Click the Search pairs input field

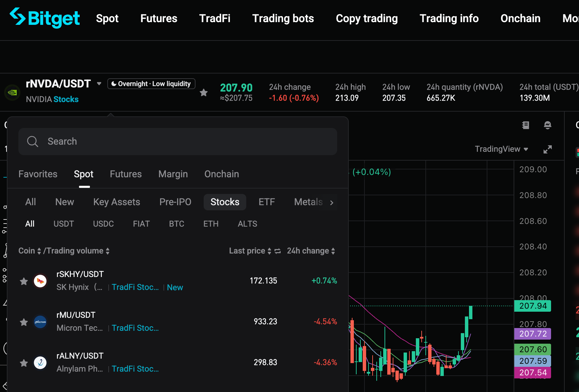click(178, 142)
